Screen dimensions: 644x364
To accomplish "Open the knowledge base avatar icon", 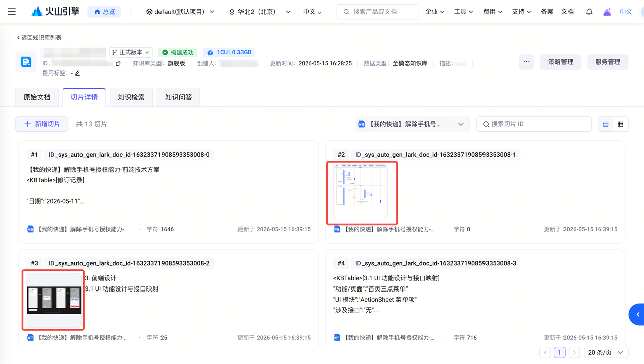I will (x=26, y=62).
